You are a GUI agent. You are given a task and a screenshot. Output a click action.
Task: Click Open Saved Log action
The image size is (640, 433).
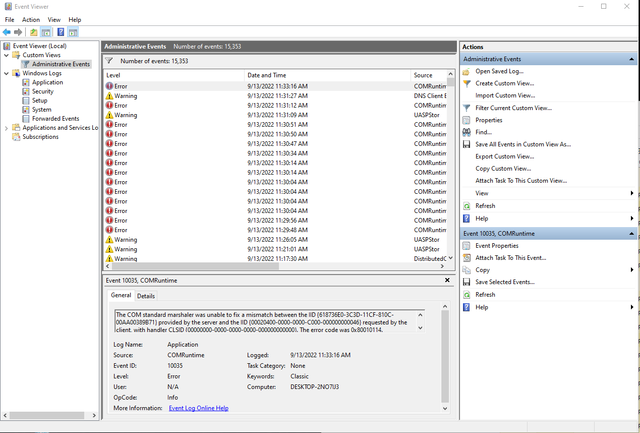[499, 71]
